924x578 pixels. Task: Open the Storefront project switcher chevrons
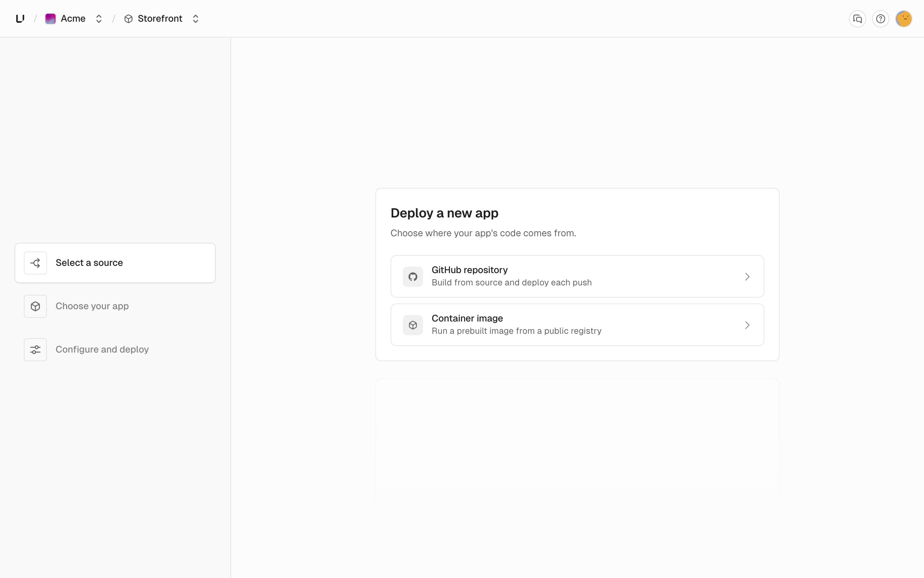pos(196,19)
